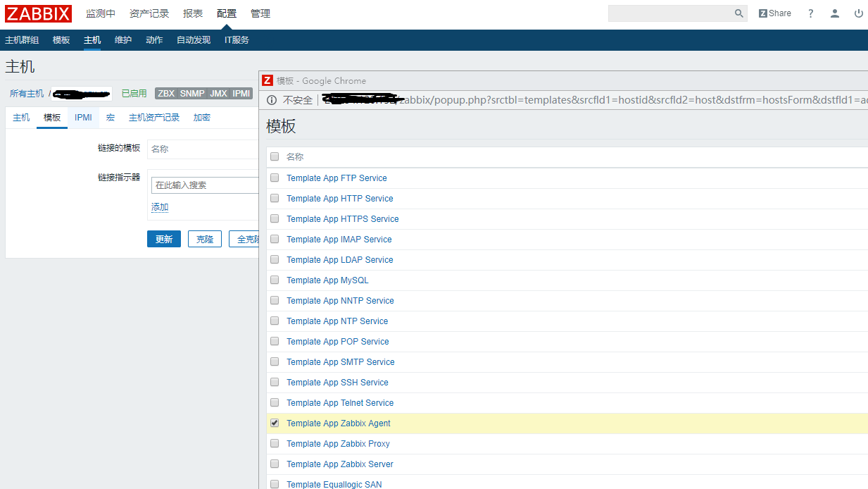Open Template App Zabbix Agent link
The height and width of the screenshot is (489, 868).
(x=339, y=423)
